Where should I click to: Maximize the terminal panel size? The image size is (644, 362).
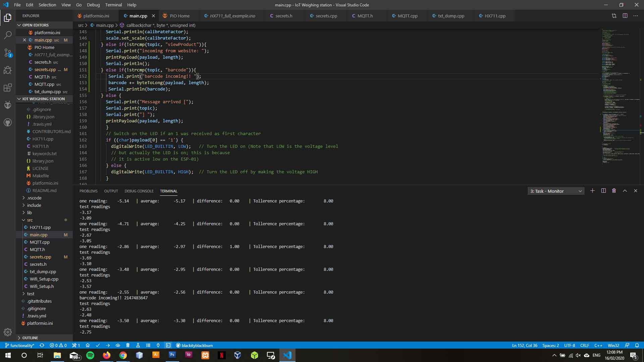625,191
